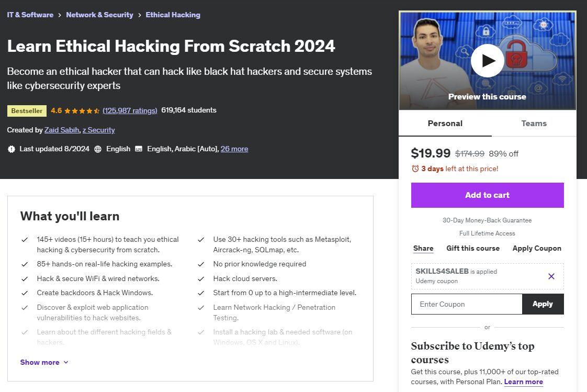The height and width of the screenshot is (392, 587).
Task: Click the globe language icon
Action: (x=98, y=149)
